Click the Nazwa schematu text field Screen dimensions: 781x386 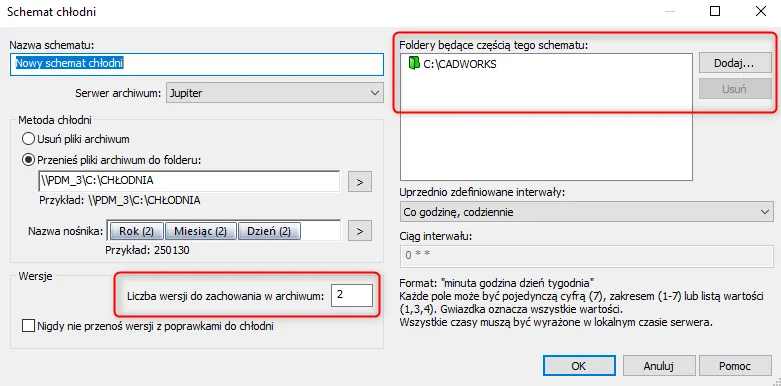coord(197,64)
